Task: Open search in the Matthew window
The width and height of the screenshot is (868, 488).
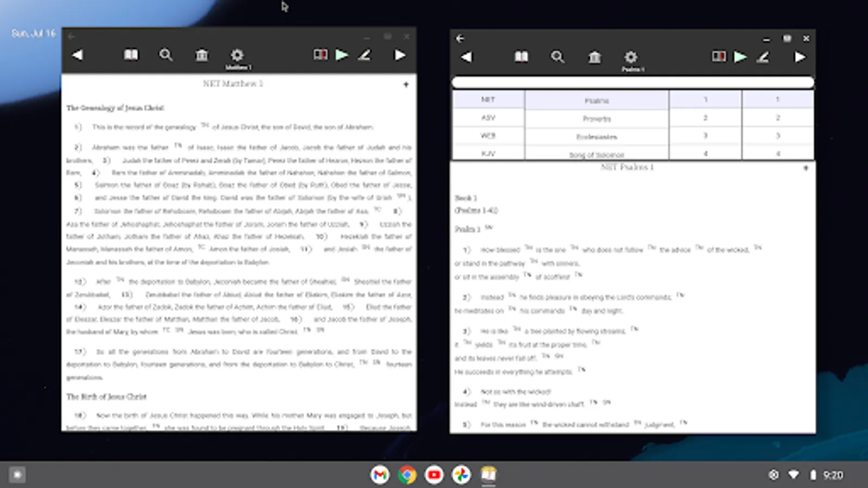Action: [x=166, y=55]
